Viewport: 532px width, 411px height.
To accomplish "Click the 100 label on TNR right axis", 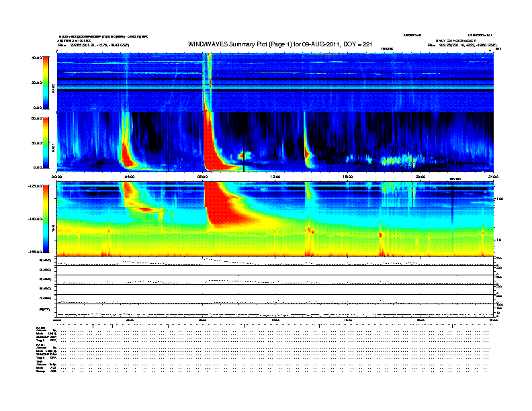I will [500, 199].
